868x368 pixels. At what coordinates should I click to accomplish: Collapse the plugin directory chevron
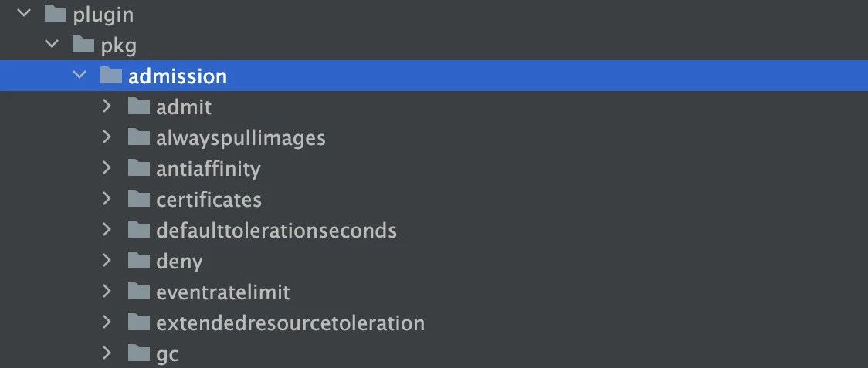point(24,12)
